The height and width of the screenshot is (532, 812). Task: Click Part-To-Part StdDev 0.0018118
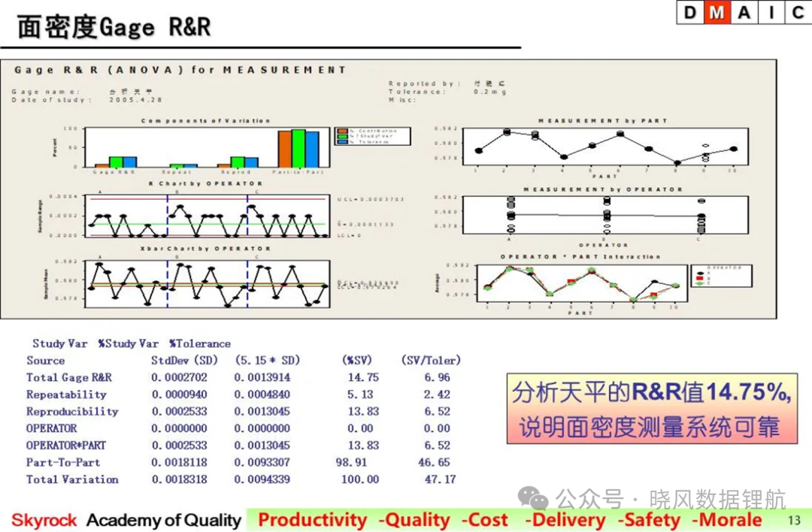(x=179, y=463)
